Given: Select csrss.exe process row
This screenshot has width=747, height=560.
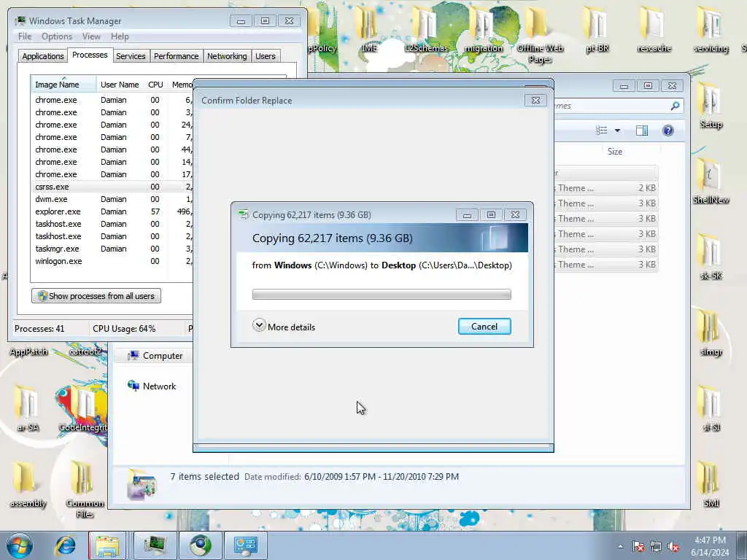Looking at the screenshot, I should coord(112,187).
